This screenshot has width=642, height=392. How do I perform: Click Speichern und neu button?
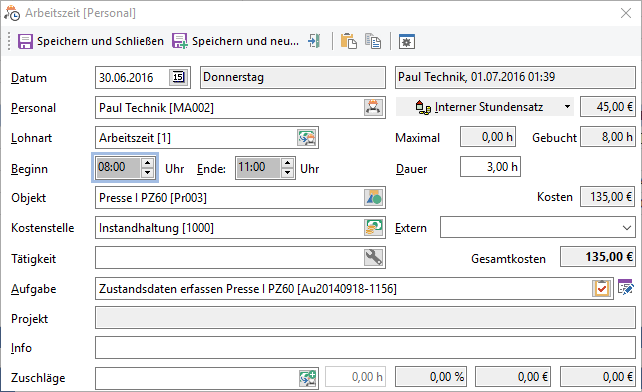tap(235, 41)
